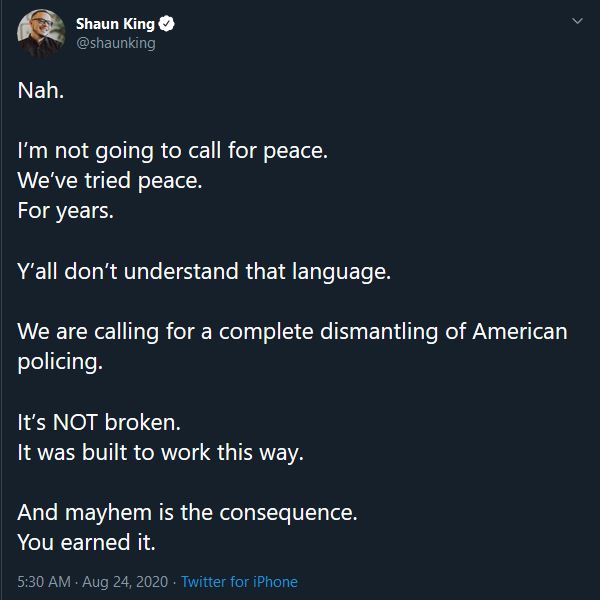The height and width of the screenshot is (600, 600).
Task: Click the 5:30 AM timestamp
Action: pos(44,582)
